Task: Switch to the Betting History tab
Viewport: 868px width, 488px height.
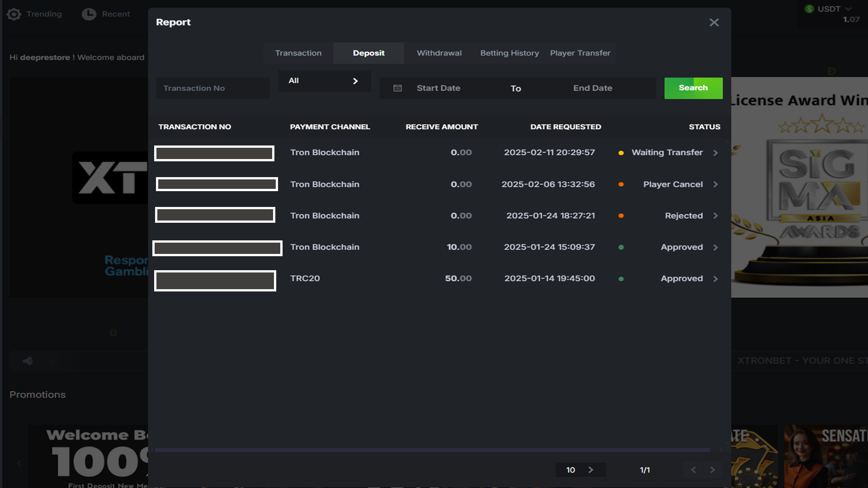Action: (x=509, y=53)
